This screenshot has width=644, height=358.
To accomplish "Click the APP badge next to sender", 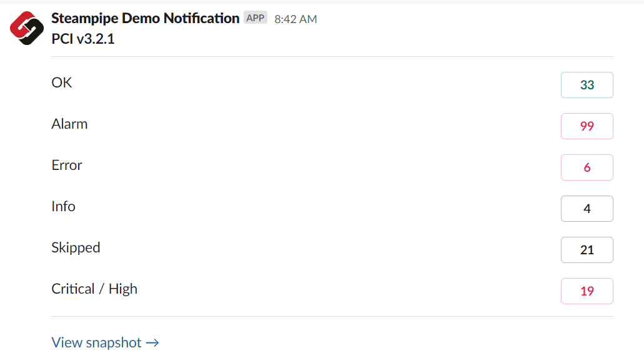I will pos(255,18).
